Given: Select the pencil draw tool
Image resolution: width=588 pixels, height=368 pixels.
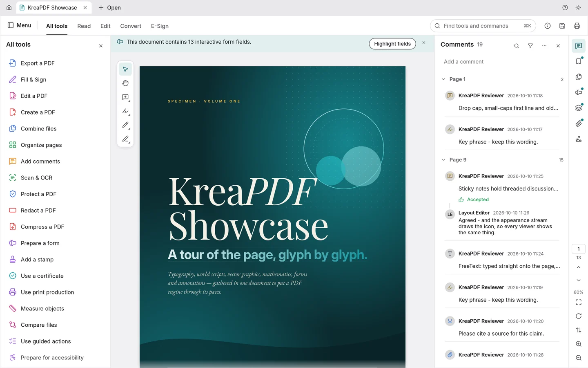Looking at the screenshot, I should 125,125.
